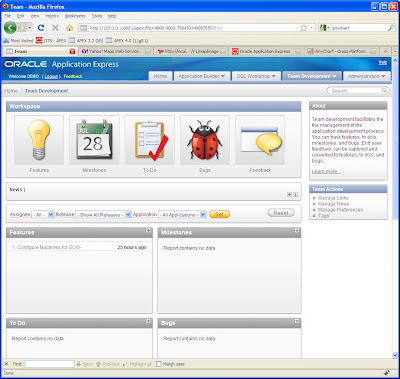Open the Firefox History menu
Screen dimensions: 400x379
click(x=52, y=16)
